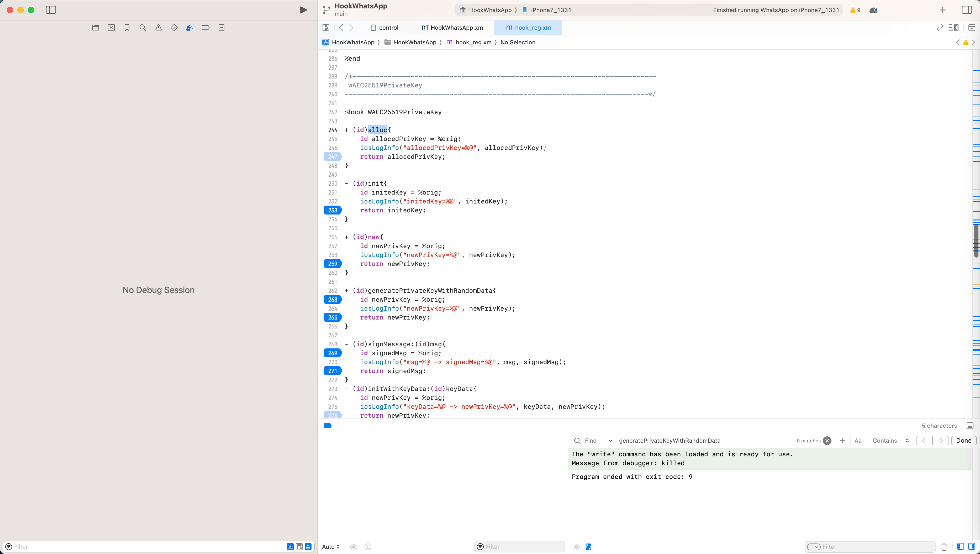Open the report navigator
The width and height of the screenshot is (980, 554).
222,27
